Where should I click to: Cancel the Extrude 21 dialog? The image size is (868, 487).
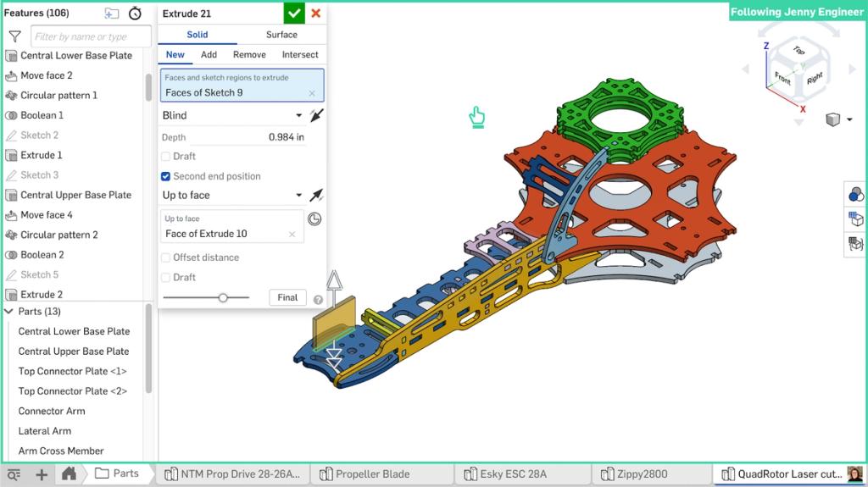[x=316, y=14]
